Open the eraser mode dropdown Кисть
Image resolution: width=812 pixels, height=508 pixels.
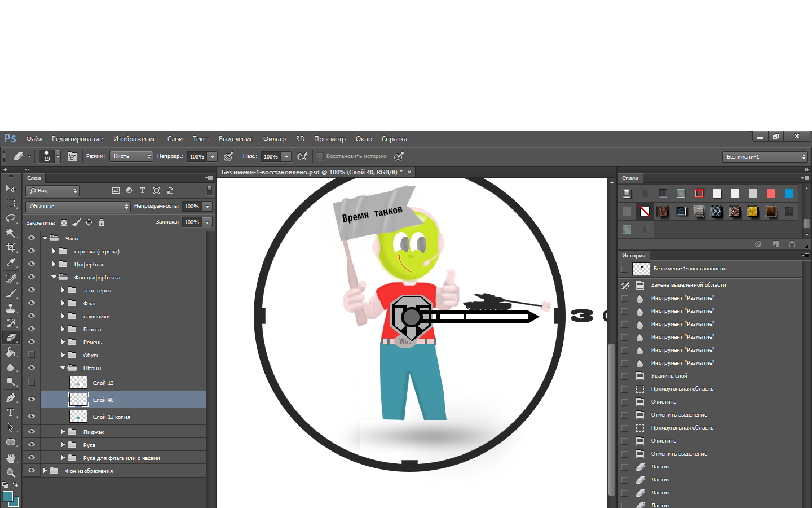(131, 156)
